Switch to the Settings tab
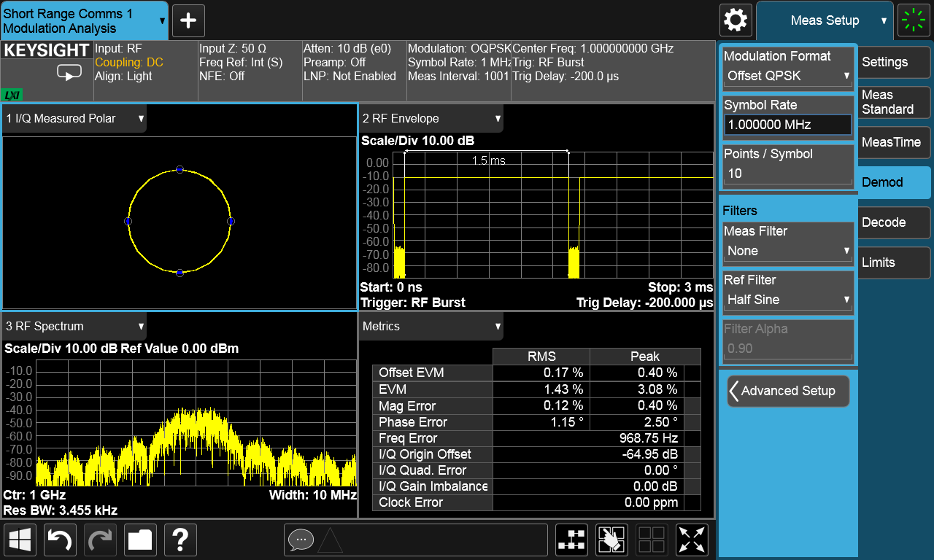934x560 pixels. coord(894,62)
